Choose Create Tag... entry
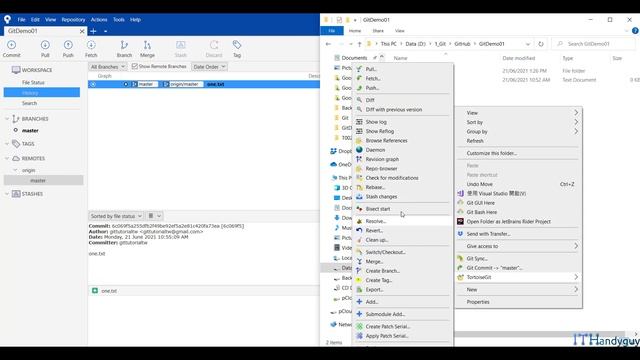The width and height of the screenshot is (640, 360). [403, 280]
